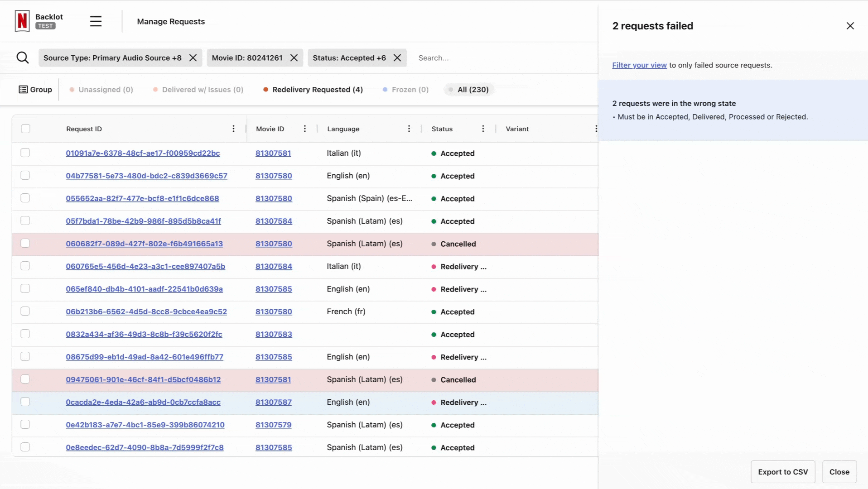The width and height of the screenshot is (868, 489).
Task: Check the row for request 01091a7e
Action: pos(25,153)
